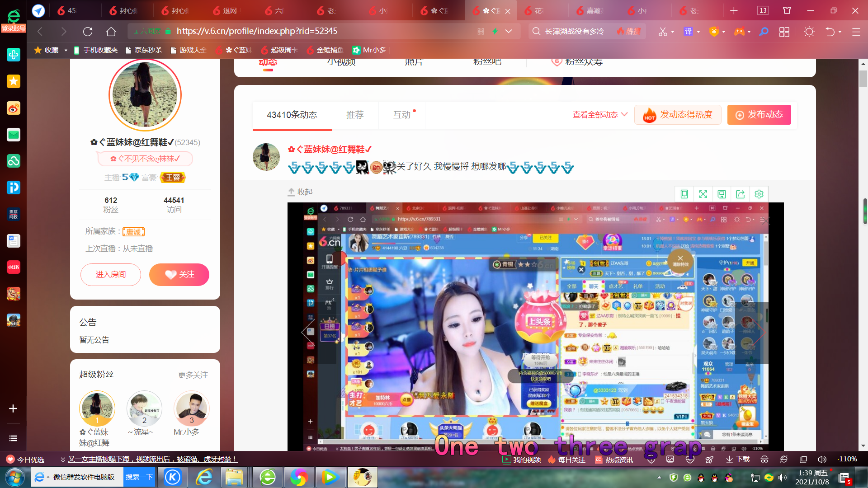
Task: Open the skin shirt icon in title bar
Action: [787, 10]
